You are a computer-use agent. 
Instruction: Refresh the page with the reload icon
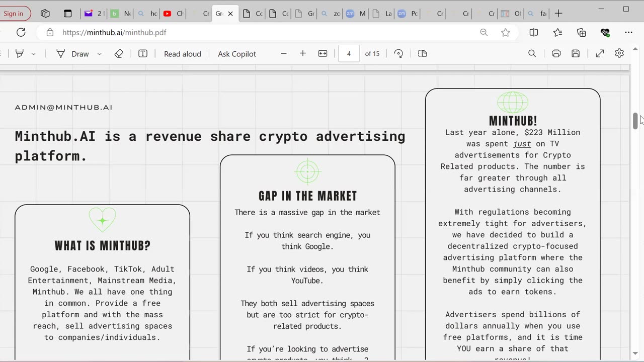pyautogui.click(x=21, y=32)
